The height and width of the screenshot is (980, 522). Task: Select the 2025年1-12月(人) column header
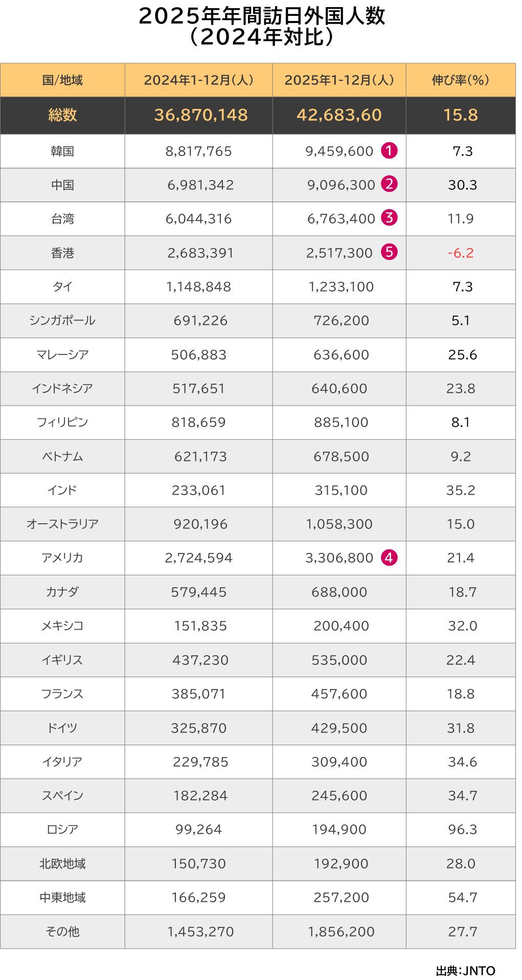339,80
